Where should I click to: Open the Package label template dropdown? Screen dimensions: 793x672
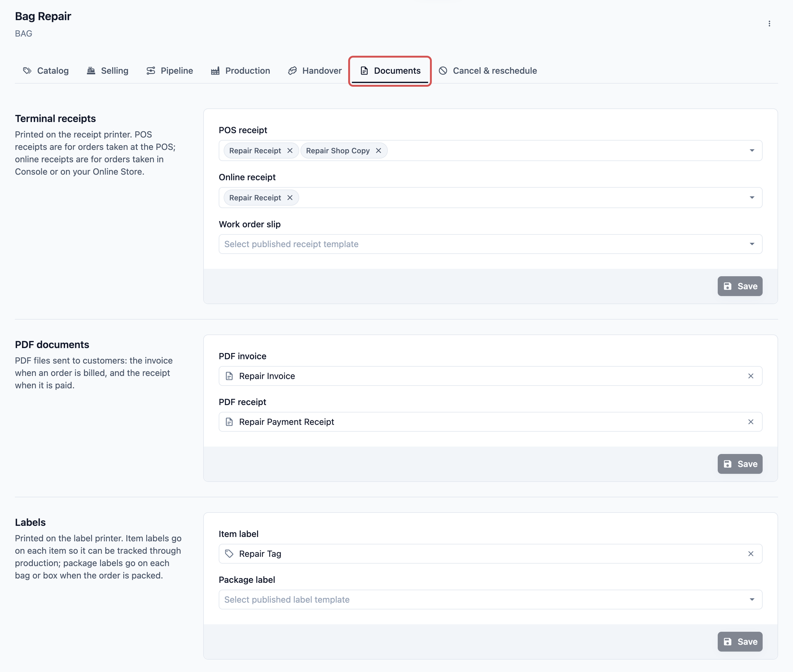pyautogui.click(x=490, y=600)
